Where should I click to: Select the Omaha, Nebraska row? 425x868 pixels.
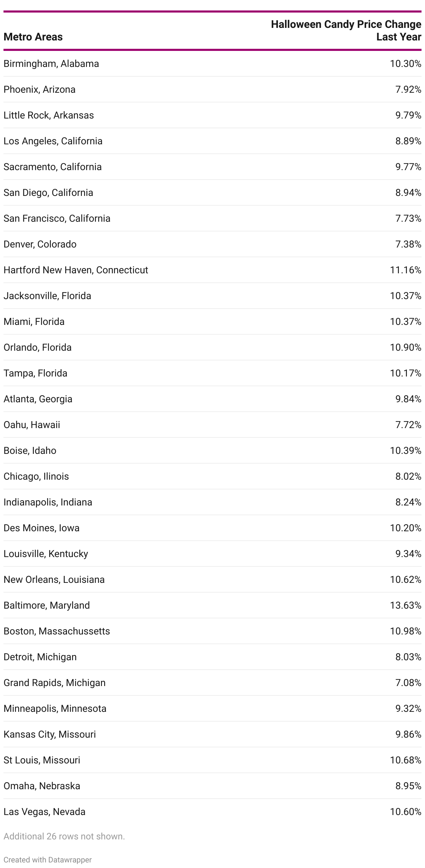point(212,786)
